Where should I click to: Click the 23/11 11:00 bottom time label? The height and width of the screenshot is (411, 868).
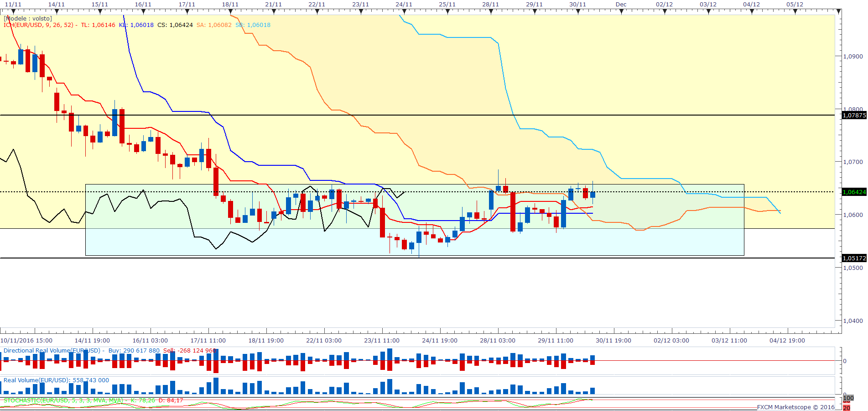(x=382, y=341)
